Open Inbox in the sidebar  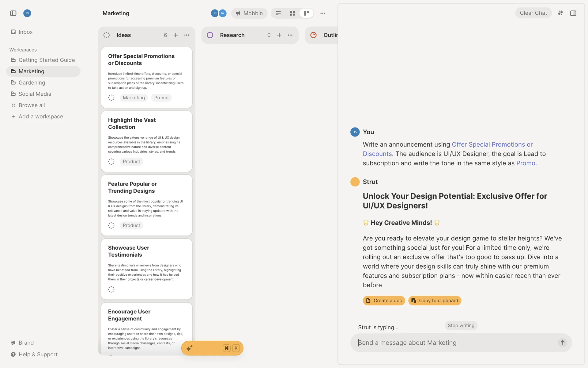click(x=25, y=32)
